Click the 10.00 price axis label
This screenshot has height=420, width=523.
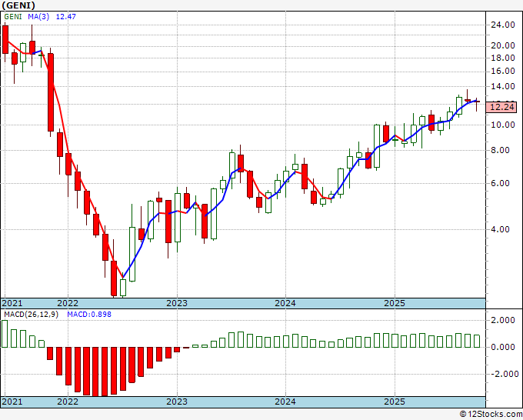point(503,125)
